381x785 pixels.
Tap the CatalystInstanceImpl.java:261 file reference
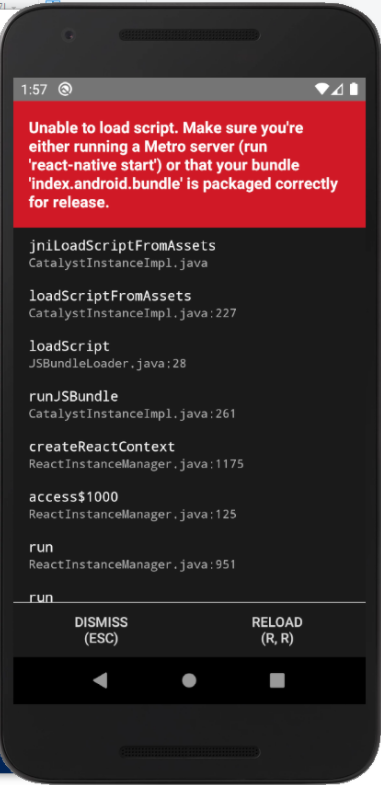click(132, 414)
